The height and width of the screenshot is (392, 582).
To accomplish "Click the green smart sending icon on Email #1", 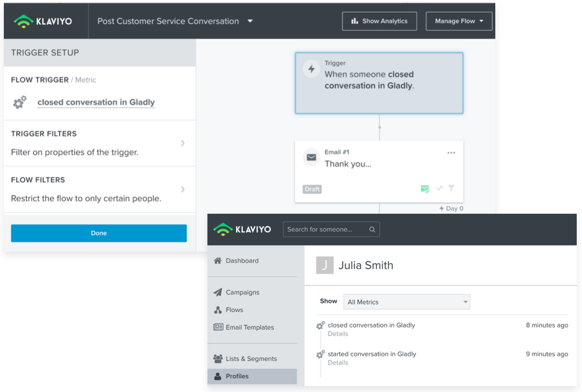I will [425, 189].
